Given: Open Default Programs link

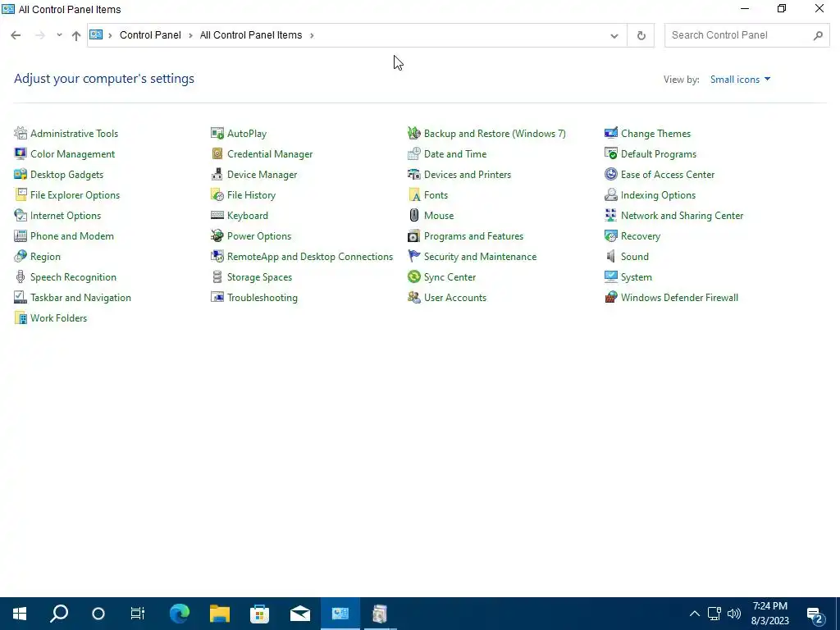Looking at the screenshot, I should pos(659,153).
